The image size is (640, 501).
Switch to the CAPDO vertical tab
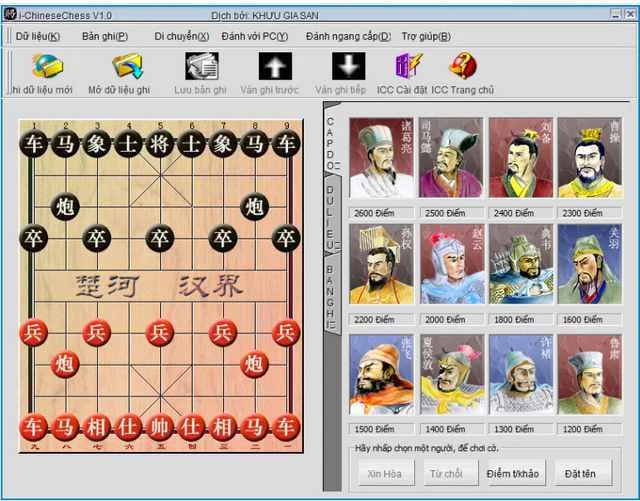(332, 140)
